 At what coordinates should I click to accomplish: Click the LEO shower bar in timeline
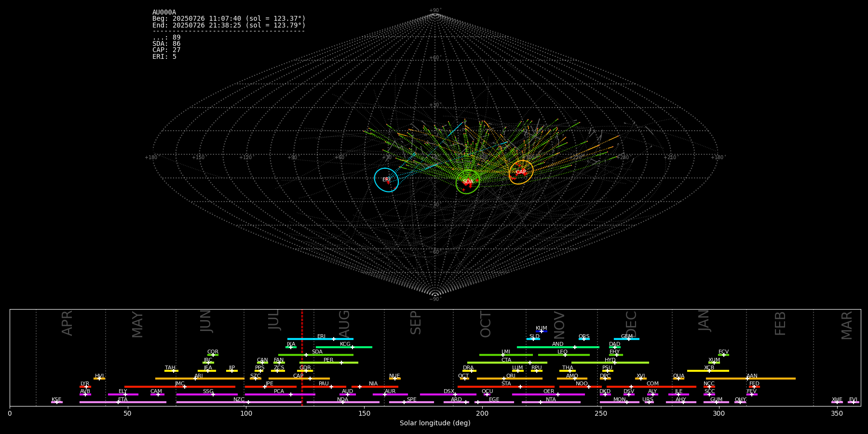point(564,355)
